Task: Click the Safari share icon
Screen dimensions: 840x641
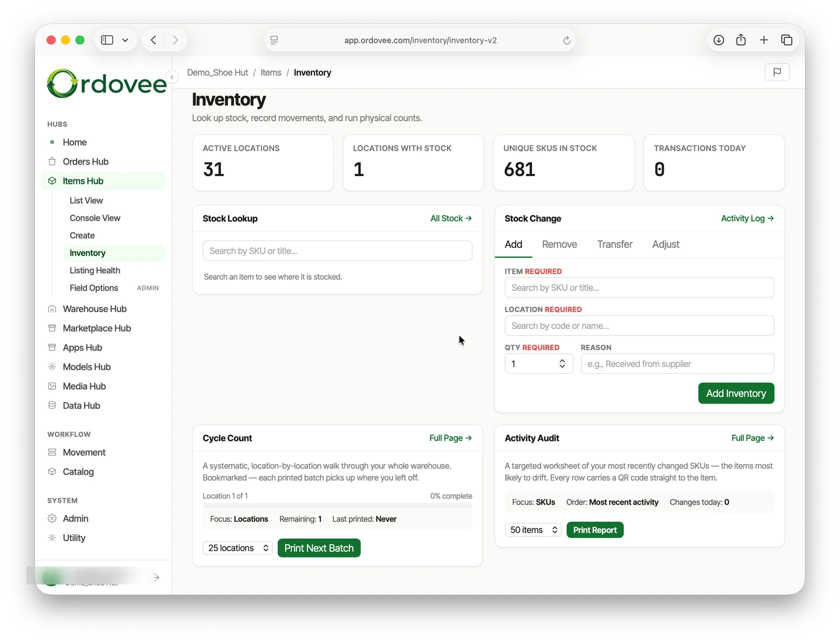Action: [x=741, y=40]
